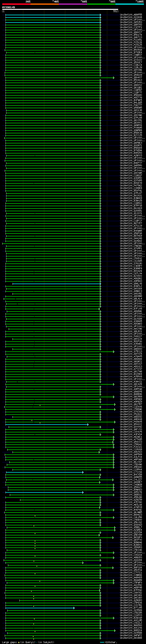The height and width of the screenshot is (644, 146).
Task: Click the cyan ~100% identity legend bar
Action: [x=130, y=4]
